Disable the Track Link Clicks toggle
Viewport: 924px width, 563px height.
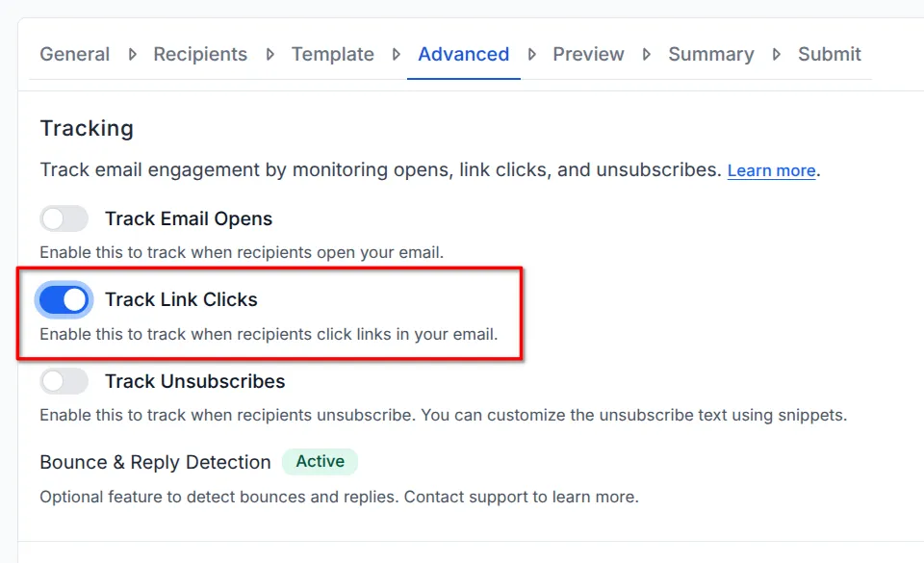(64, 299)
